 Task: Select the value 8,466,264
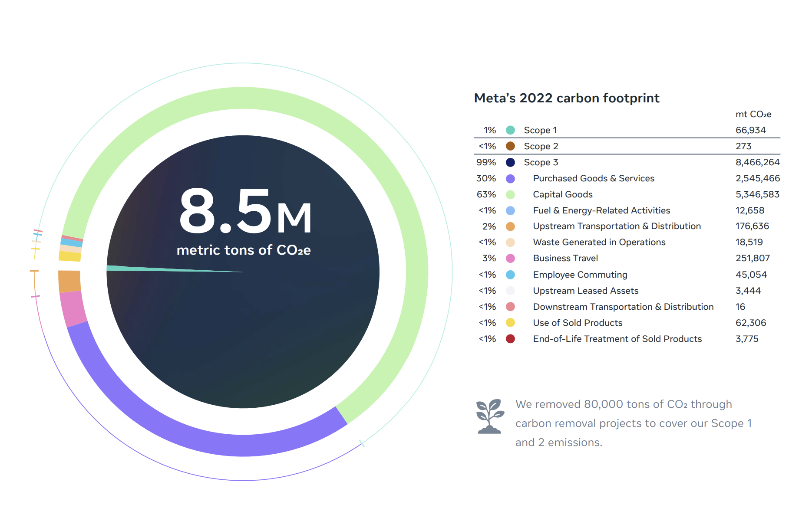tap(758, 162)
